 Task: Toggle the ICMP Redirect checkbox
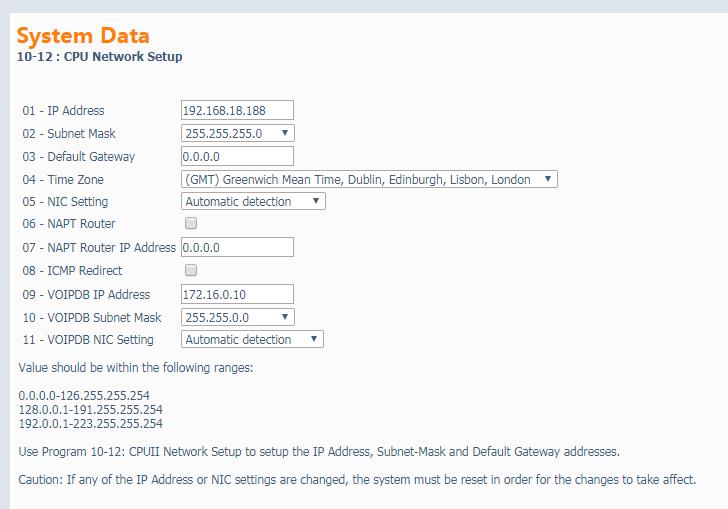(x=191, y=270)
